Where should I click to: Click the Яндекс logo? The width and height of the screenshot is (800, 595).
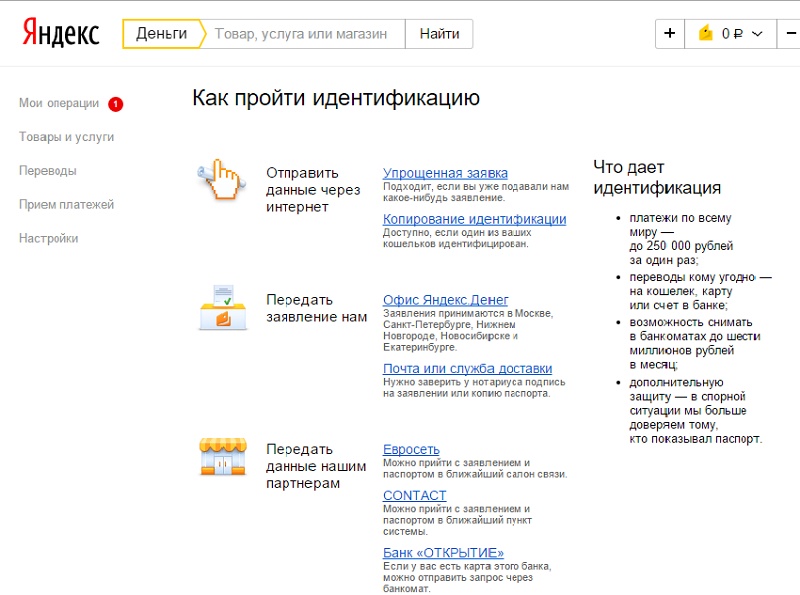61,33
